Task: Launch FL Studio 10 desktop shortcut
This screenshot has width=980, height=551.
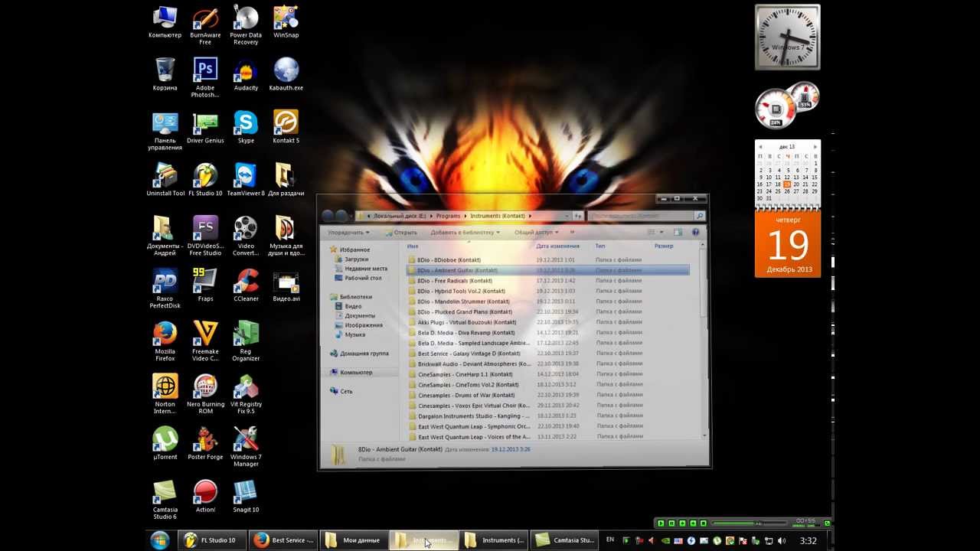Action: point(205,180)
